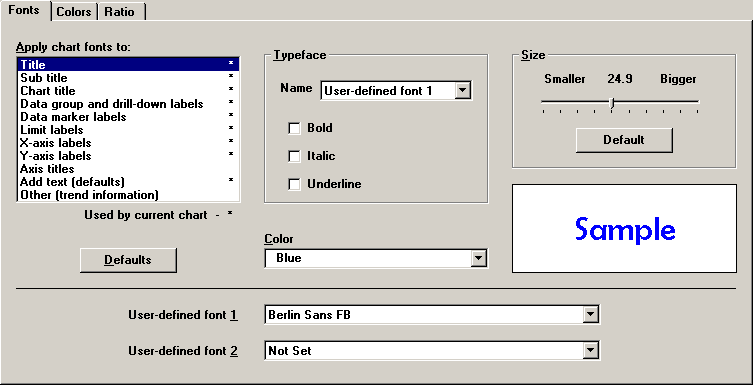753x385 pixels.
Task: Open User-defined font 1 dropdown
Action: (590, 314)
